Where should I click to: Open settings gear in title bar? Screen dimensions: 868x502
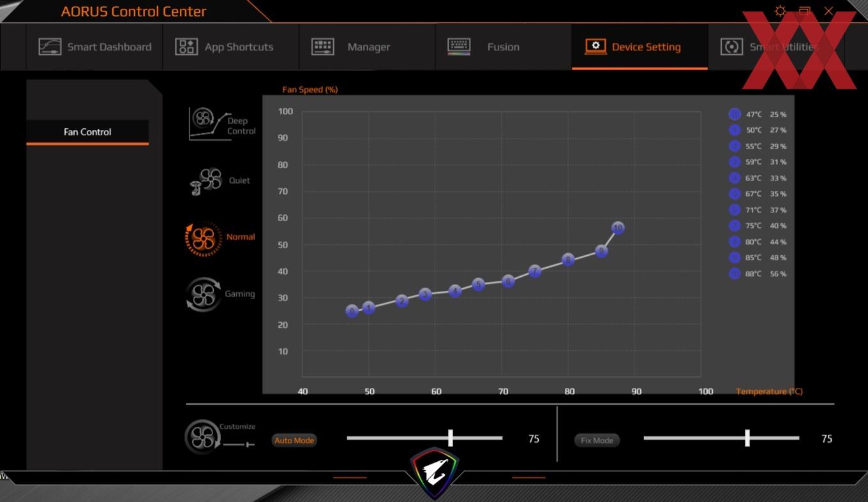(780, 11)
